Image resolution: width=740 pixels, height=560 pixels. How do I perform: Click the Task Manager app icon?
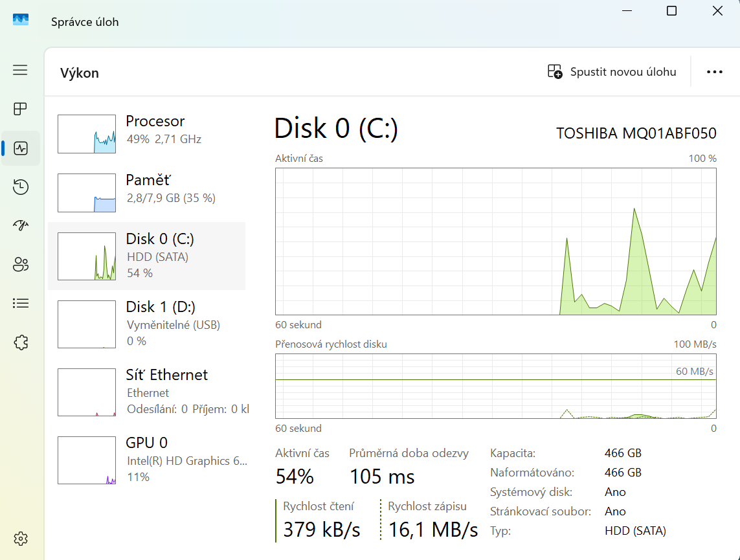(21, 21)
